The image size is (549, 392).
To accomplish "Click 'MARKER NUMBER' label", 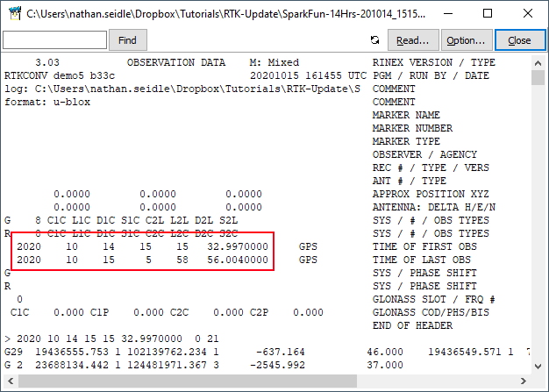I will coord(412,128).
